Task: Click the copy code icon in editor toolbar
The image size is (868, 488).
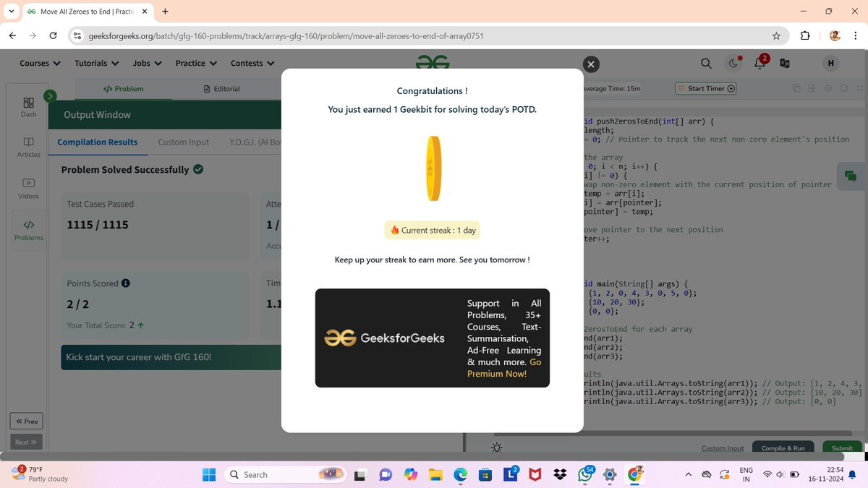Action: tap(796, 88)
